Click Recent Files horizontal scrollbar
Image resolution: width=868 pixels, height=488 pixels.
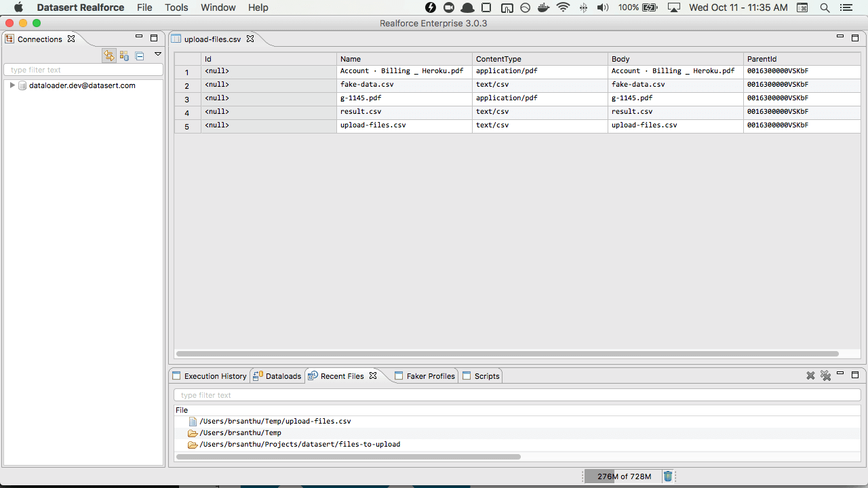coord(348,457)
